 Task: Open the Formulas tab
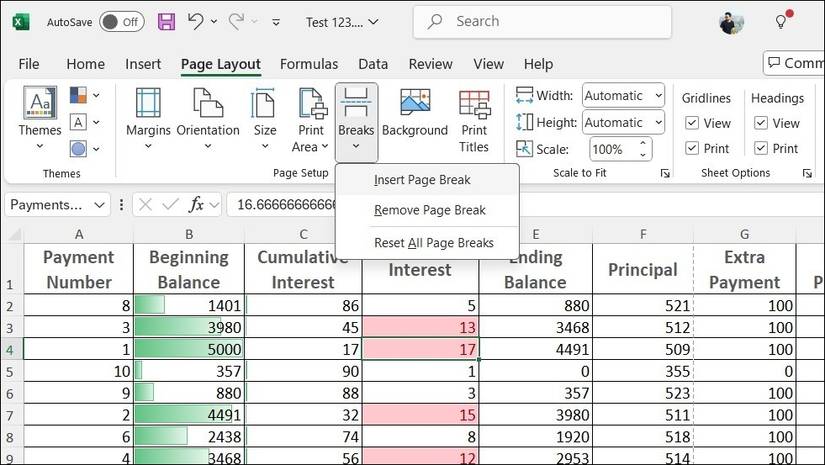click(309, 64)
